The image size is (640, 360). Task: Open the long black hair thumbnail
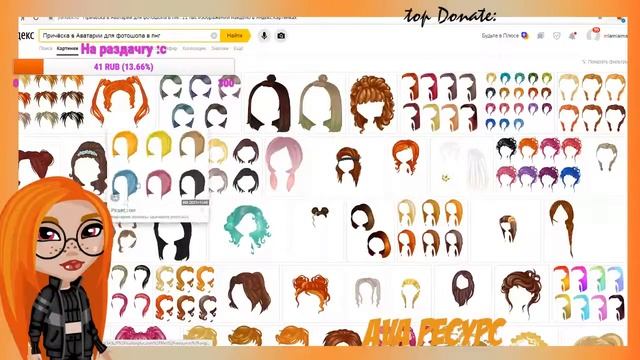(173, 241)
